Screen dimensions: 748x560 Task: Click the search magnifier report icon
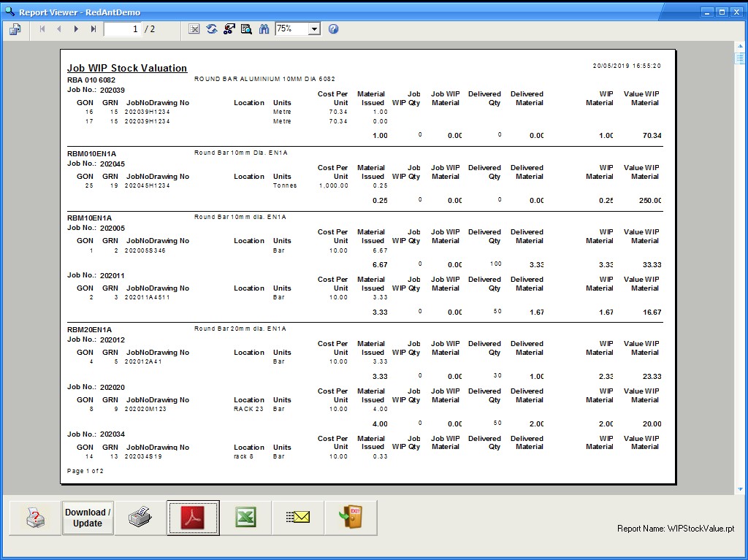click(x=246, y=29)
